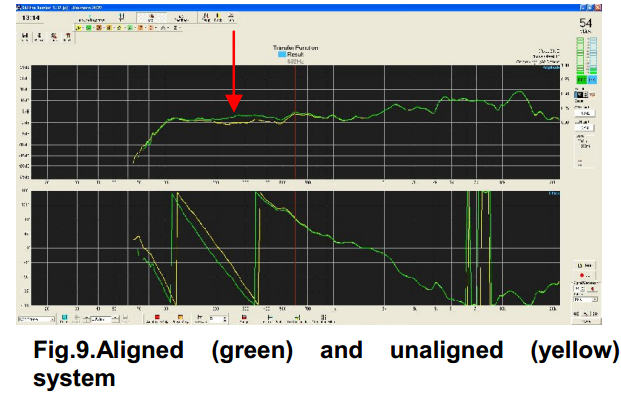Click the first small icon below the clock
Viewport: 621px width, 396px height.
pyautogui.click(x=25, y=37)
